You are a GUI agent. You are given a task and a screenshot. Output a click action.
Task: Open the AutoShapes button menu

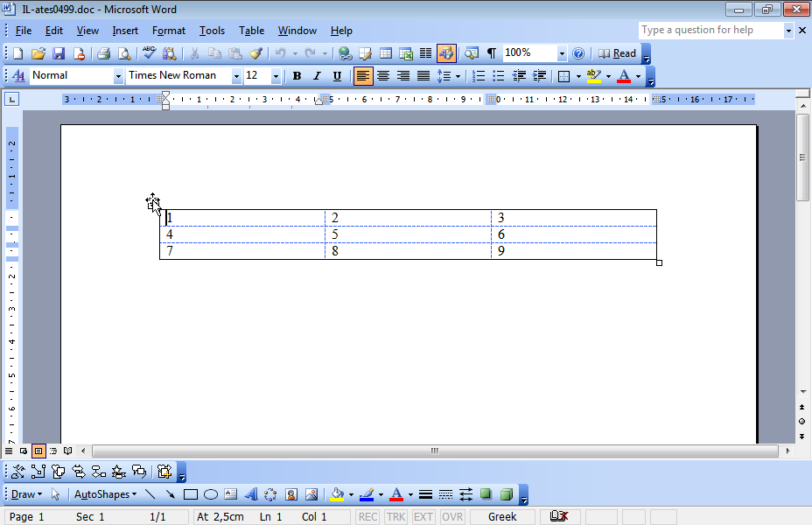[x=105, y=494]
